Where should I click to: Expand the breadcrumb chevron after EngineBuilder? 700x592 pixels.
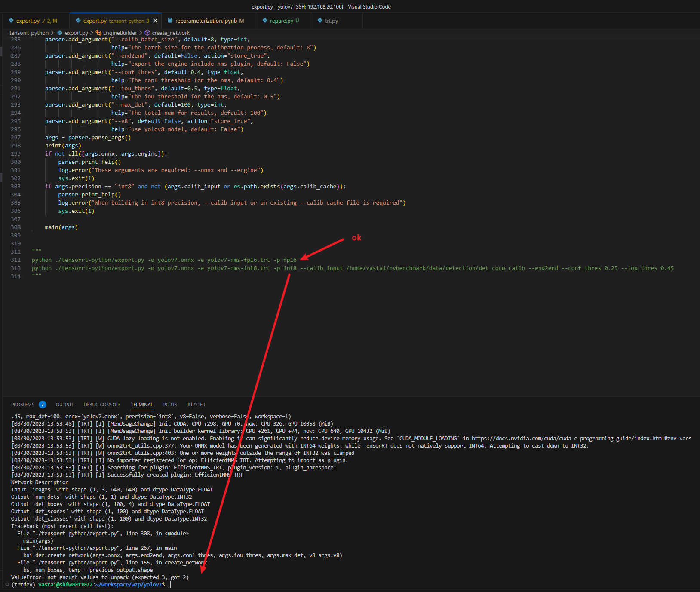click(141, 33)
